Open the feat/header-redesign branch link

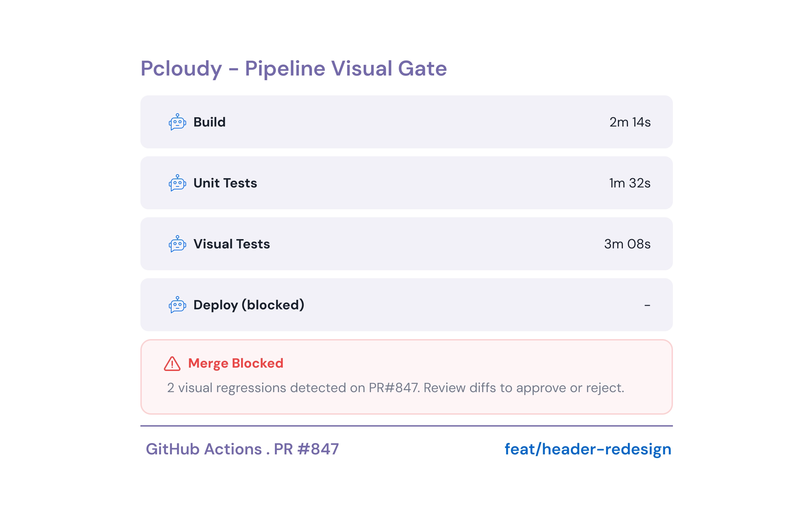[588, 449]
